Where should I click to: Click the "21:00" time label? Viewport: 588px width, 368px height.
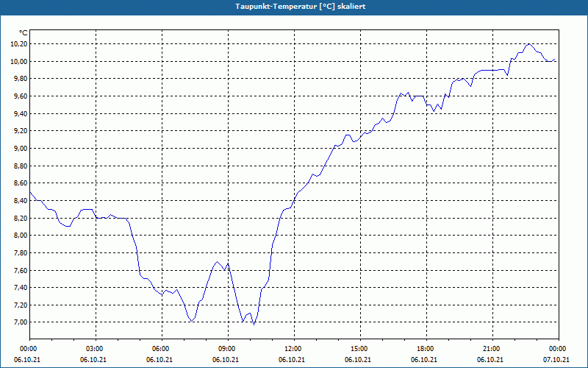490,348
